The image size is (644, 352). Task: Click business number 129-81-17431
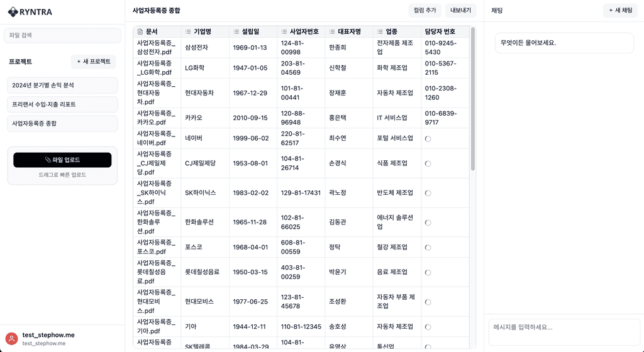click(x=301, y=193)
